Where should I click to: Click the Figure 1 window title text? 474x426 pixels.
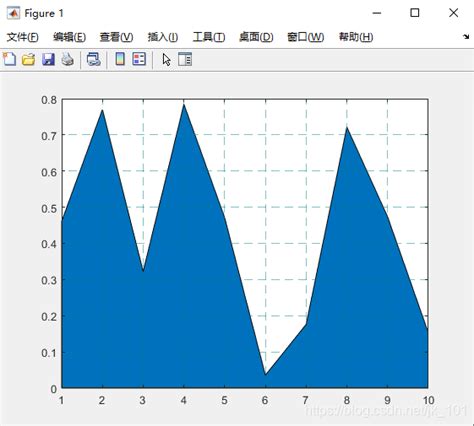click(44, 14)
